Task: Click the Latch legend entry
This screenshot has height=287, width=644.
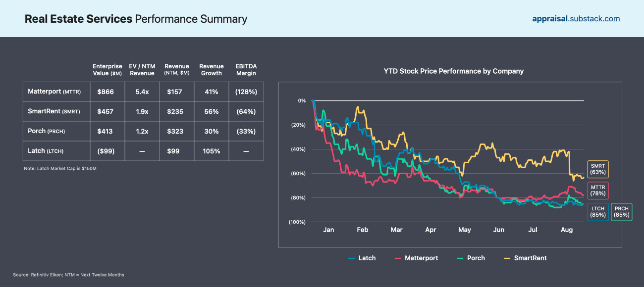Action: click(x=362, y=258)
